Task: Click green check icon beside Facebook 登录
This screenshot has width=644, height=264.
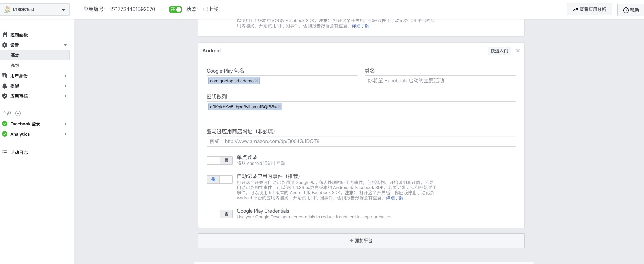Action: pyautogui.click(x=5, y=124)
